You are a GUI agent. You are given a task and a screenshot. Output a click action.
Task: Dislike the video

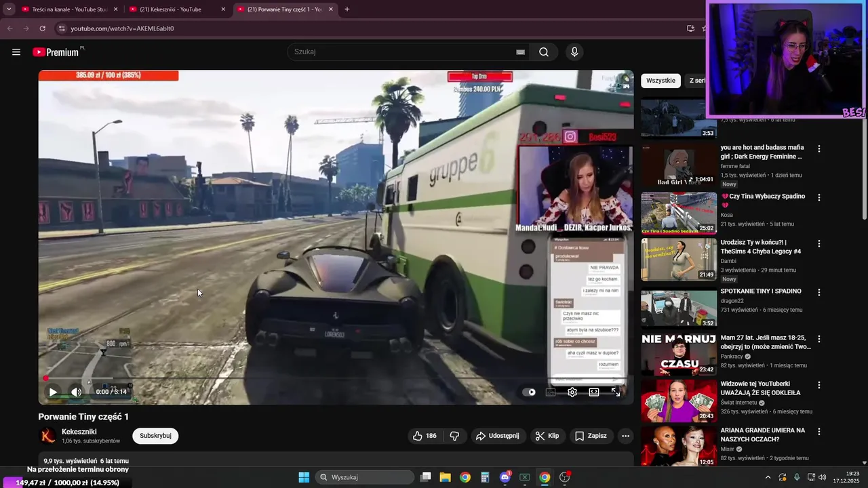tap(454, 436)
